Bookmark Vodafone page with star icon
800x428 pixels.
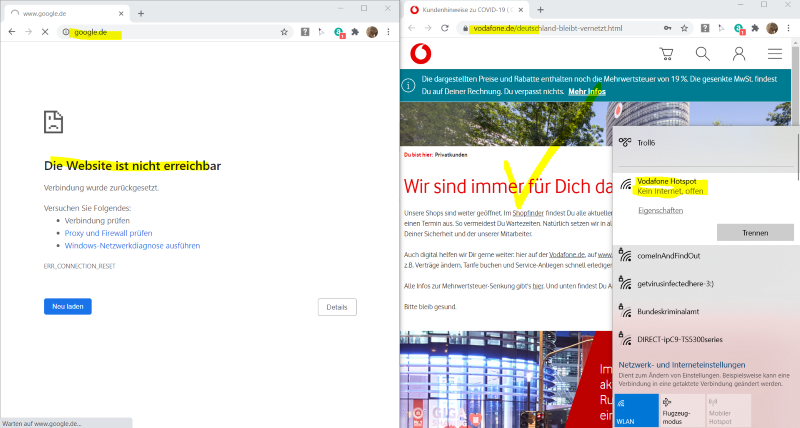click(x=684, y=29)
